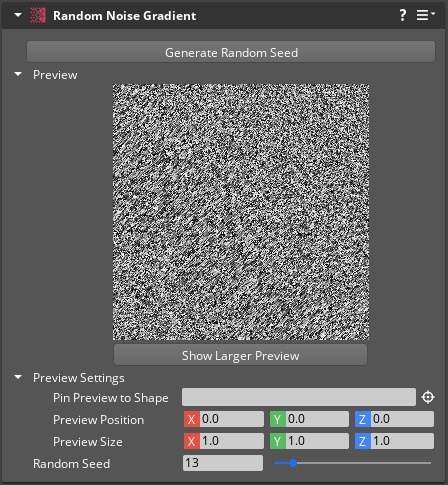Click the noise preview image

(x=241, y=212)
